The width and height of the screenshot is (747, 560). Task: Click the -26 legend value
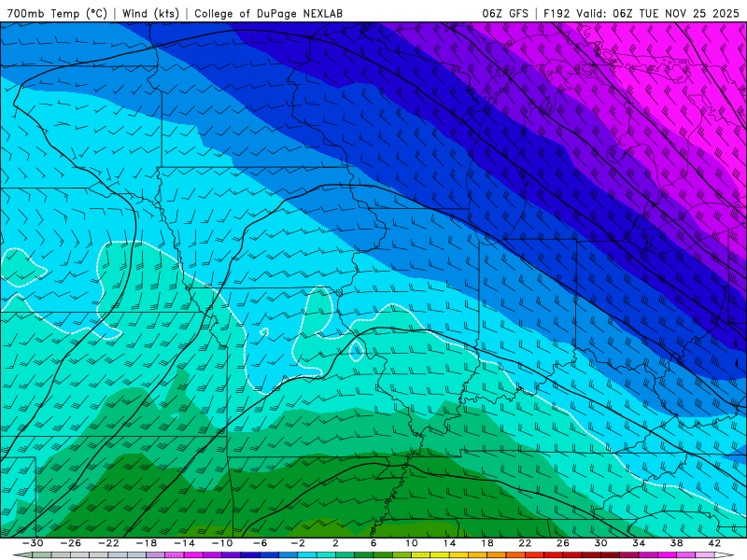click(71, 543)
